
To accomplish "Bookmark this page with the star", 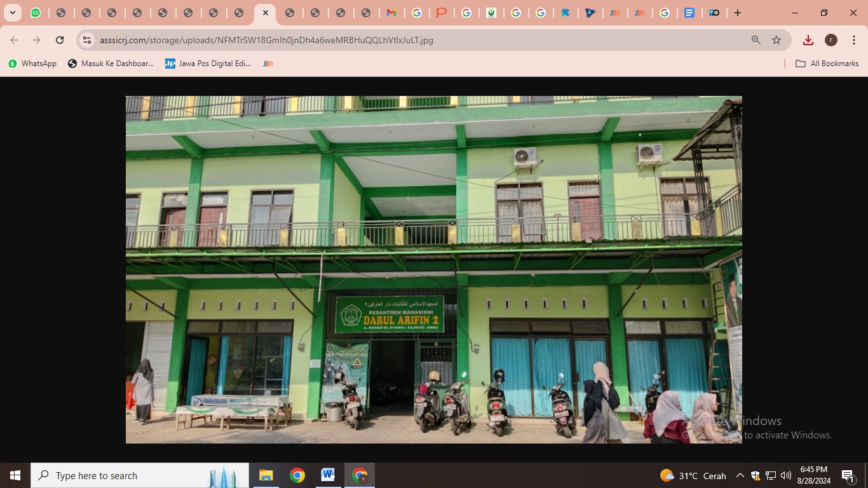I will click(776, 40).
